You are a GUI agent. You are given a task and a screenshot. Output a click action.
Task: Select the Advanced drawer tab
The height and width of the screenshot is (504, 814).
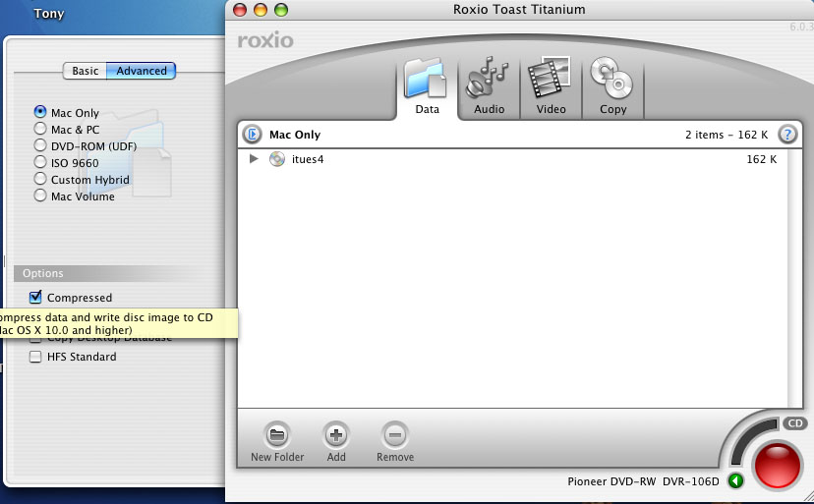[142, 71]
